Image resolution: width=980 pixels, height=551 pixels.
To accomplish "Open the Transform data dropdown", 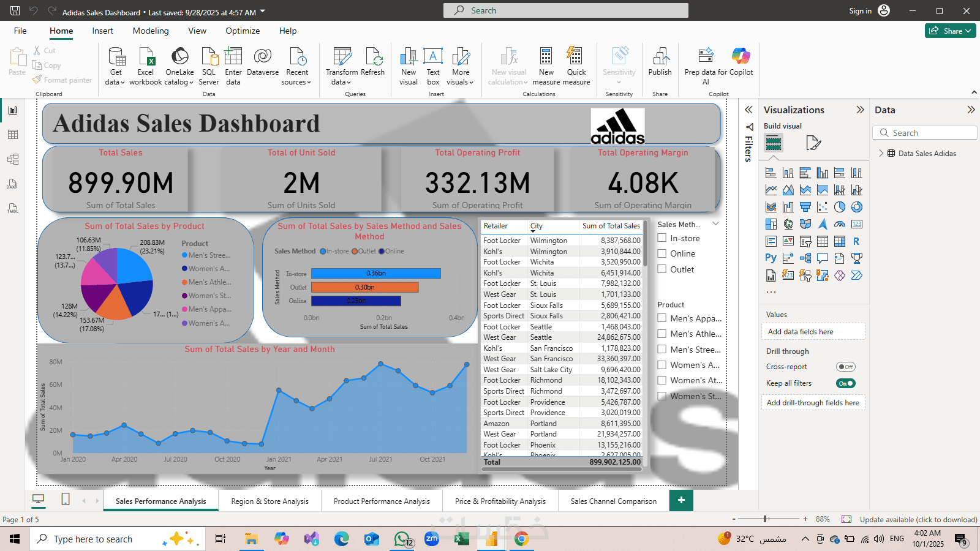I will pos(342,66).
